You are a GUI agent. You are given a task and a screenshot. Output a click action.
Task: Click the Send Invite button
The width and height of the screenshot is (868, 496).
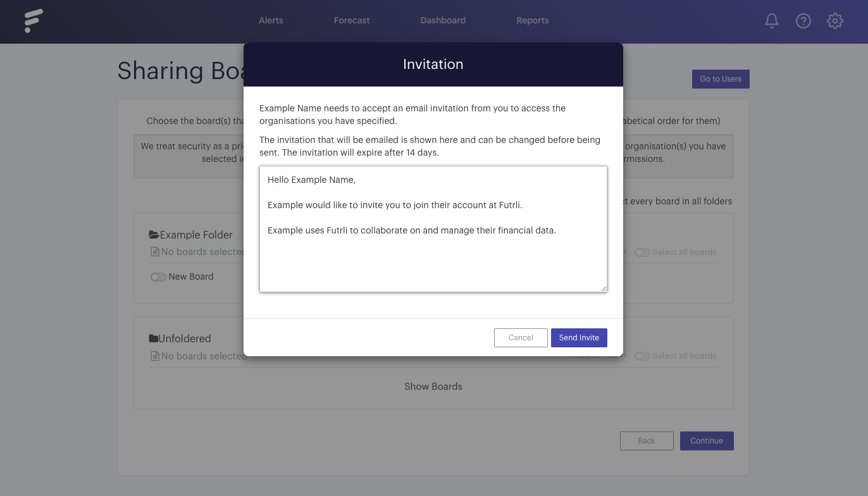click(x=579, y=338)
